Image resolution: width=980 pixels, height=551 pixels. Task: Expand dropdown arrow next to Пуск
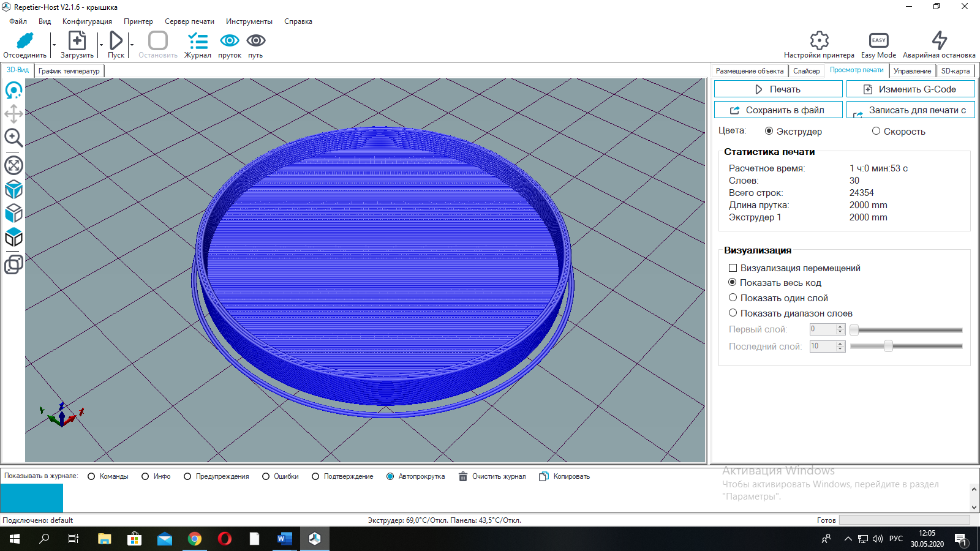[x=132, y=45]
